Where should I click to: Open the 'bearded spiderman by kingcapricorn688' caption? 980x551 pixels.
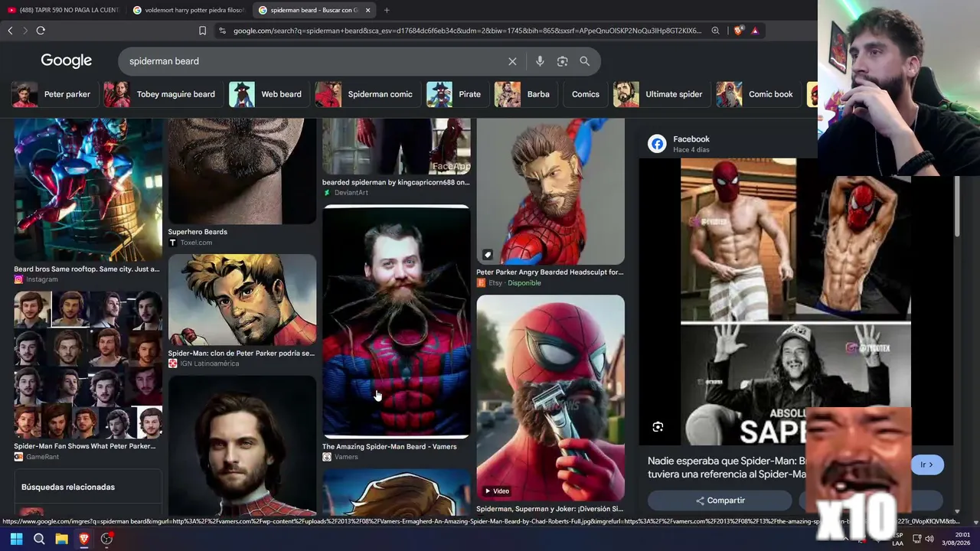coord(396,182)
